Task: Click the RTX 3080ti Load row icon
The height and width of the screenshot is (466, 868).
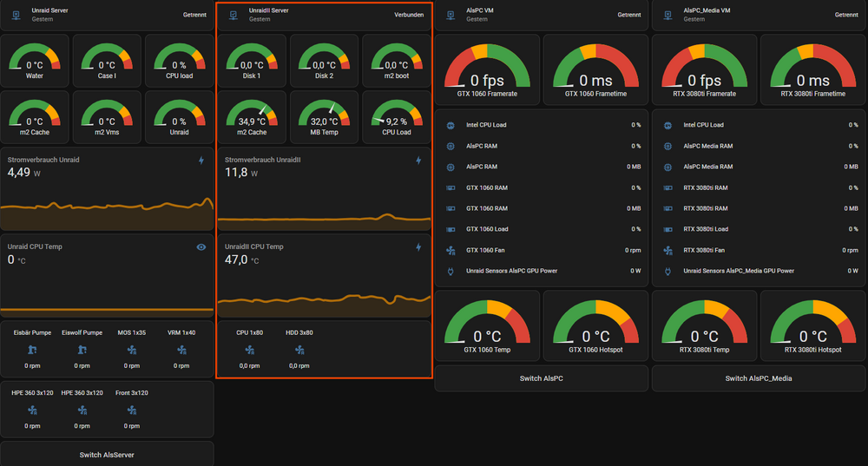Action: [x=668, y=229]
